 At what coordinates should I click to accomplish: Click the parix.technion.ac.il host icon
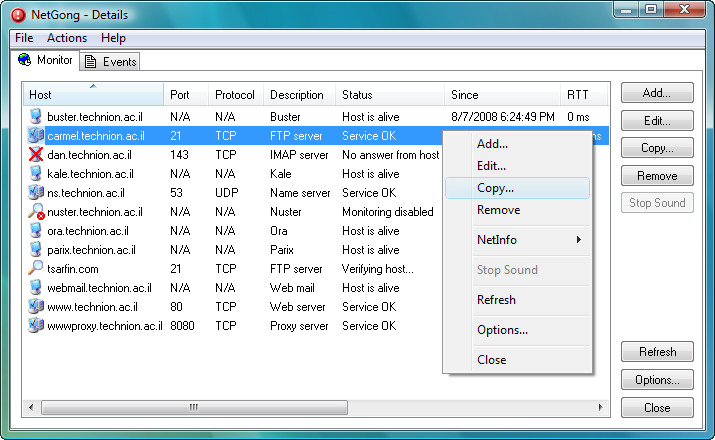[36, 250]
